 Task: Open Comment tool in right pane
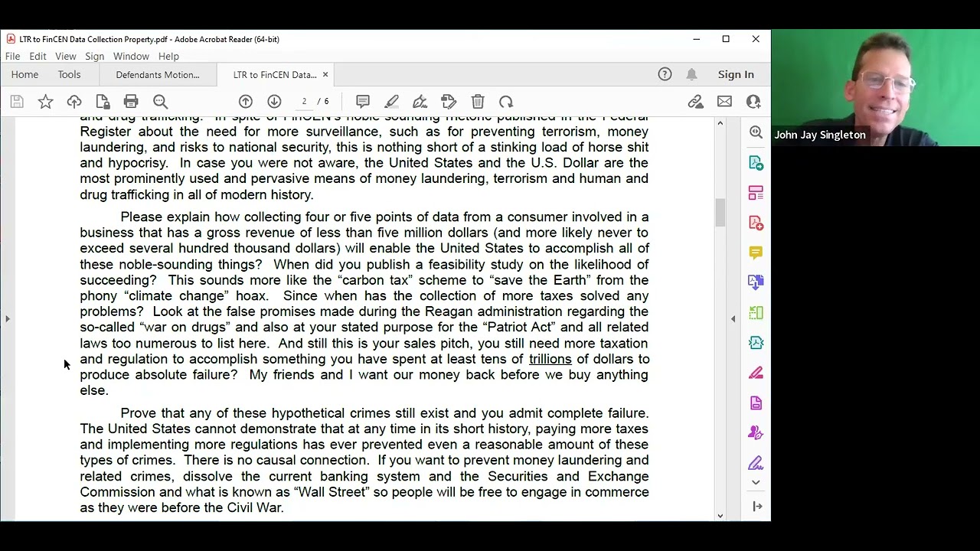click(x=756, y=253)
